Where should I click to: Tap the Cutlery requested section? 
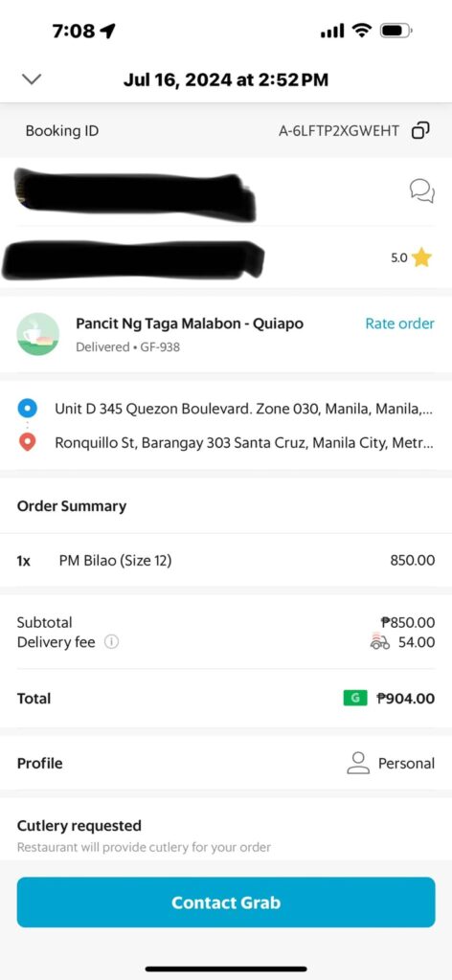click(x=226, y=835)
